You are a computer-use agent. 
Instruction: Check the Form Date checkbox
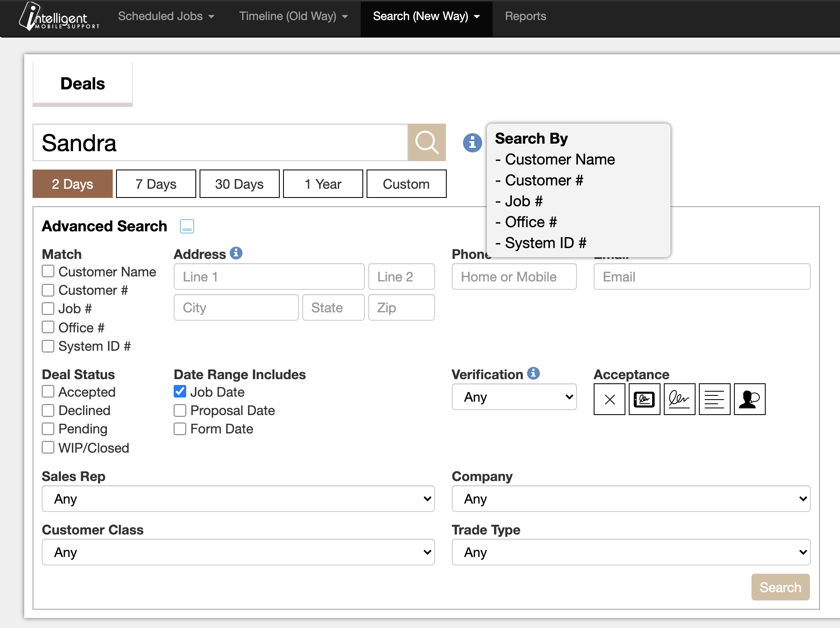coord(180,429)
